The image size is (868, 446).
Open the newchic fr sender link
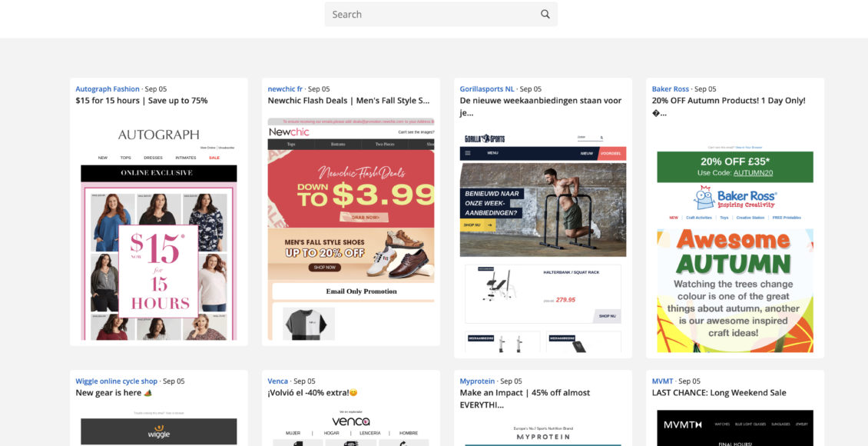click(285, 88)
